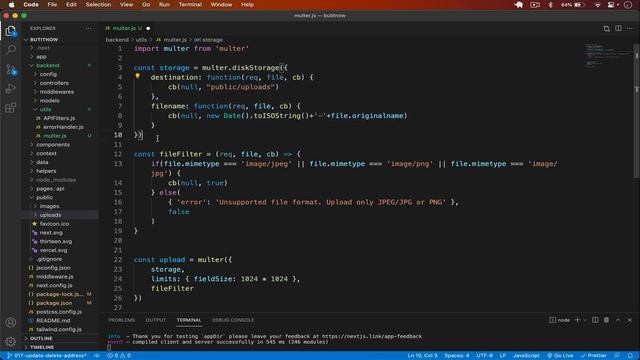
Task: Open the Extensions view
Action: 11,108
